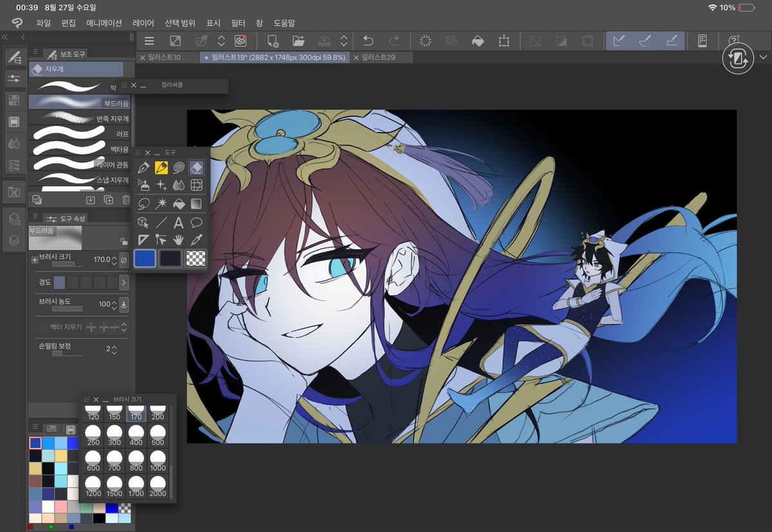Expand the hardness options arrow
This screenshot has height=532, width=772.
[124, 282]
